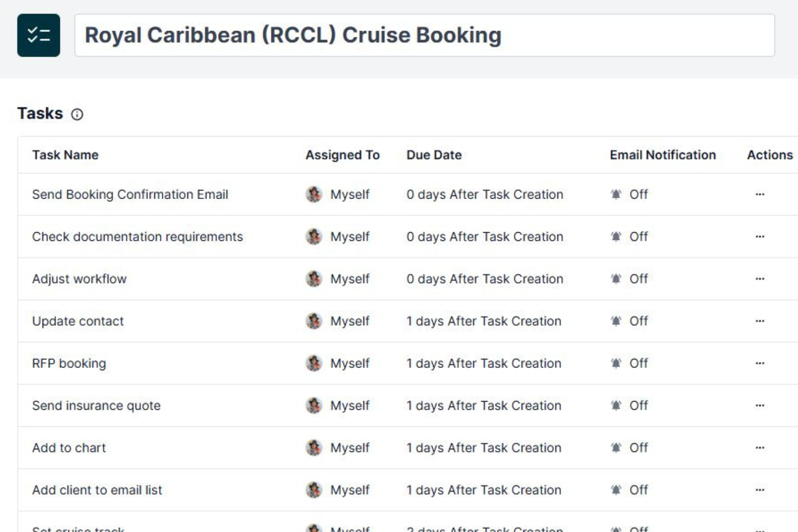Click the assignee avatar for Send Booking Confirmation Email
This screenshot has width=798, height=532.
pos(314,194)
